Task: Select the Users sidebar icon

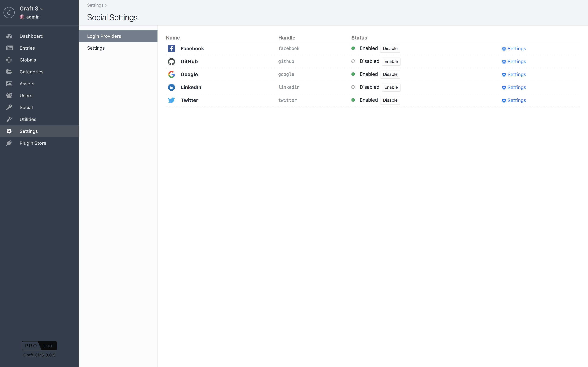Action: (9, 95)
